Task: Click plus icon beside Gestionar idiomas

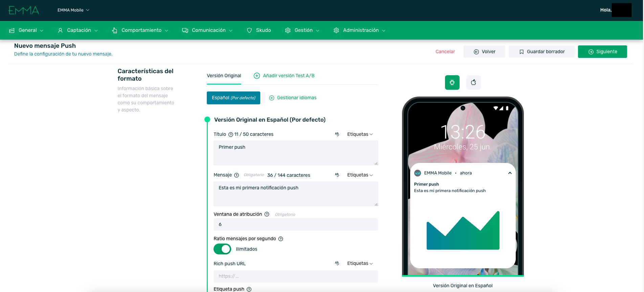Action: click(x=271, y=98)
